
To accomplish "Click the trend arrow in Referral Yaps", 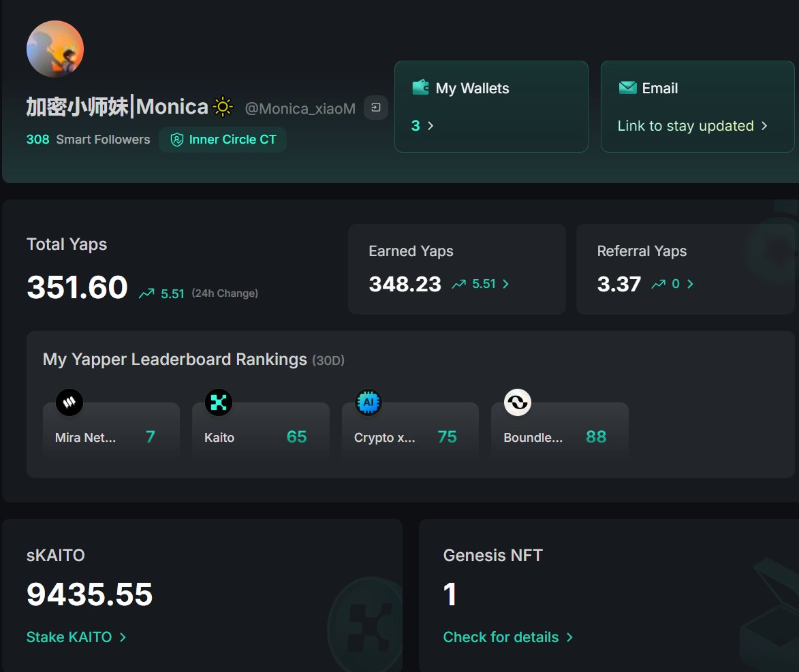I will 659,284.
